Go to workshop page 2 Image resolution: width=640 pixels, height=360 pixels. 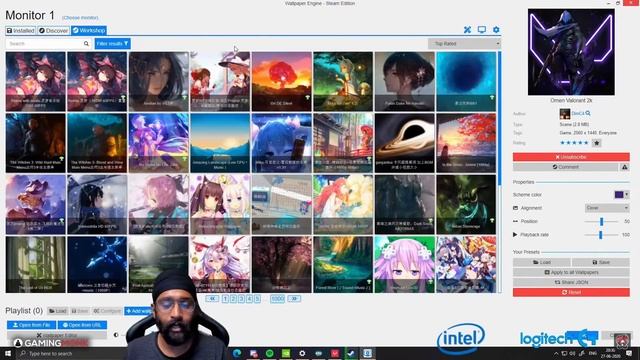pos(233,299)
